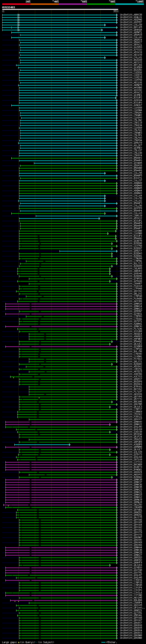The width and height of the screenshot is (146, 644).
Task: Click the alignment bar of UniRef100_Q84K04
Action: click(x=52, y=30)
